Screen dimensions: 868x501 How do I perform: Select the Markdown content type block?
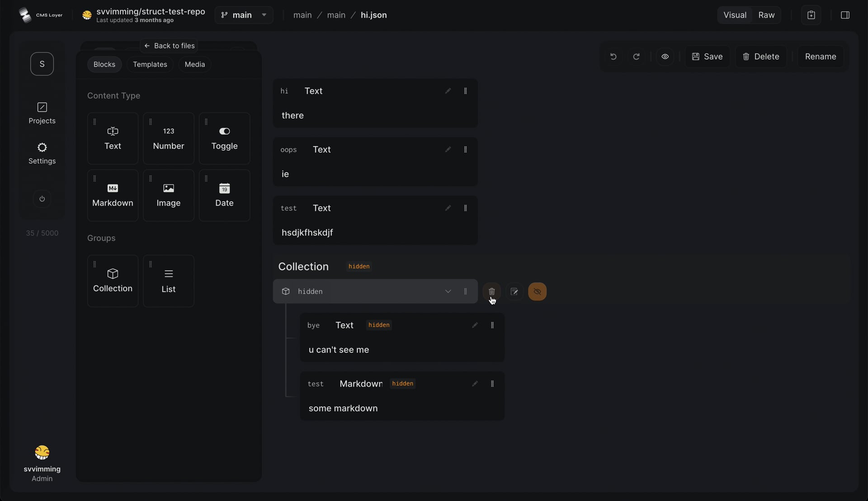[113, 195]
